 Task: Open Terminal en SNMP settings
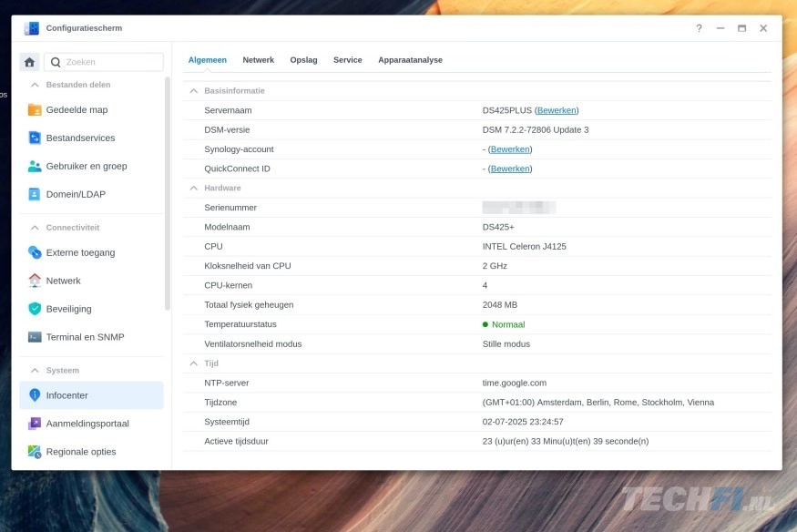pyautogui.click(x=91, y=337)
